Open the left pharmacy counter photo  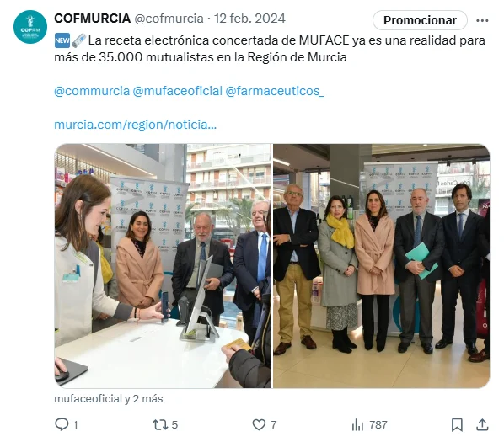click(x=163, y=266)
